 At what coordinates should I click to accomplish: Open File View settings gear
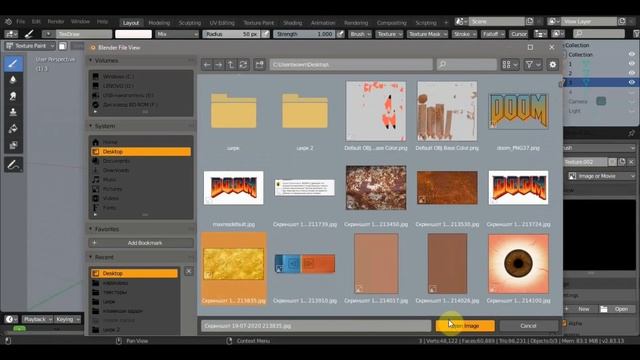(553, 64)
